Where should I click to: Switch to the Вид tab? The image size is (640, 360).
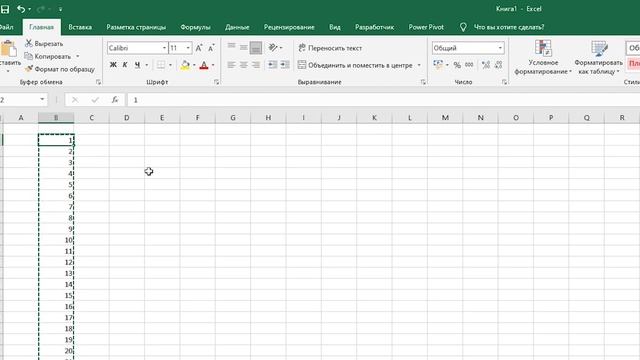tap(335, 27)
